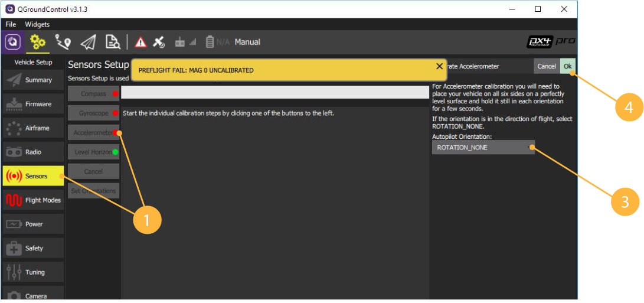Open the Plan view waypoint icon

[x=63, y=43]
